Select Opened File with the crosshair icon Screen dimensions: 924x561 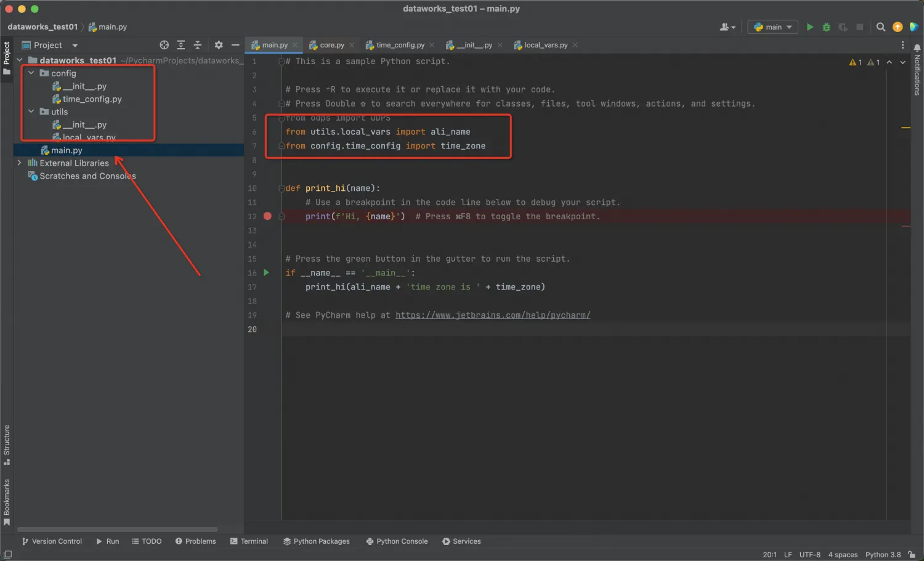pyautogui.click(x=164, y=44)
